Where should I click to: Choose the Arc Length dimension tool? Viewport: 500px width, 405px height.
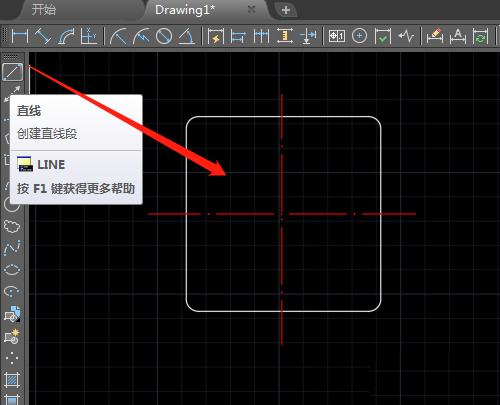pyautogui.click(x=66, y=36)
